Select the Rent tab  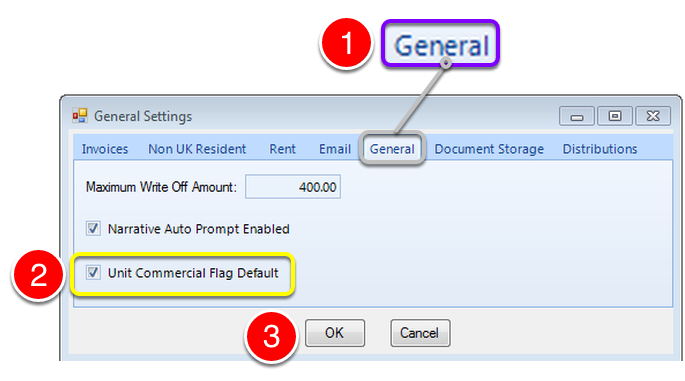(x=282, y=149)
